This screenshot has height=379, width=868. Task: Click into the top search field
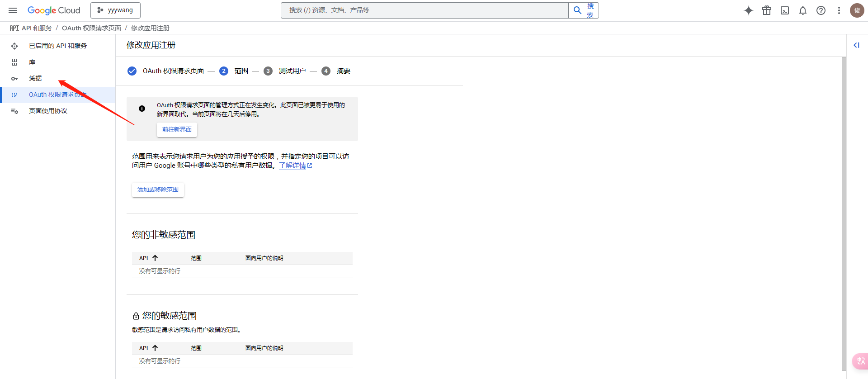pos(425,10)
